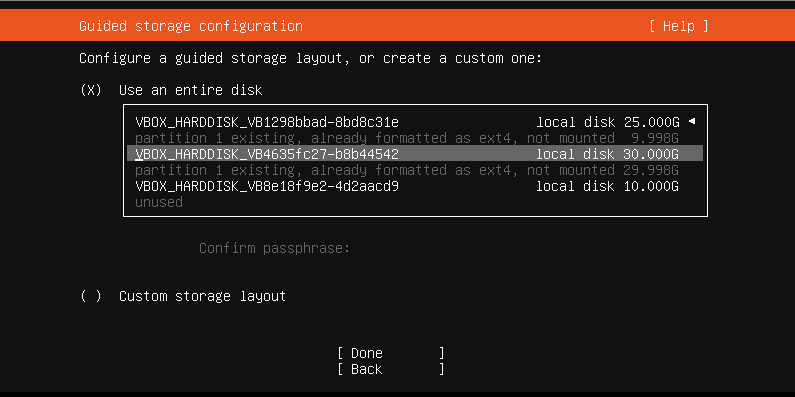Click the 'Guided storage configuration' title
Screen dimensions: 795x397
point(191,26)
